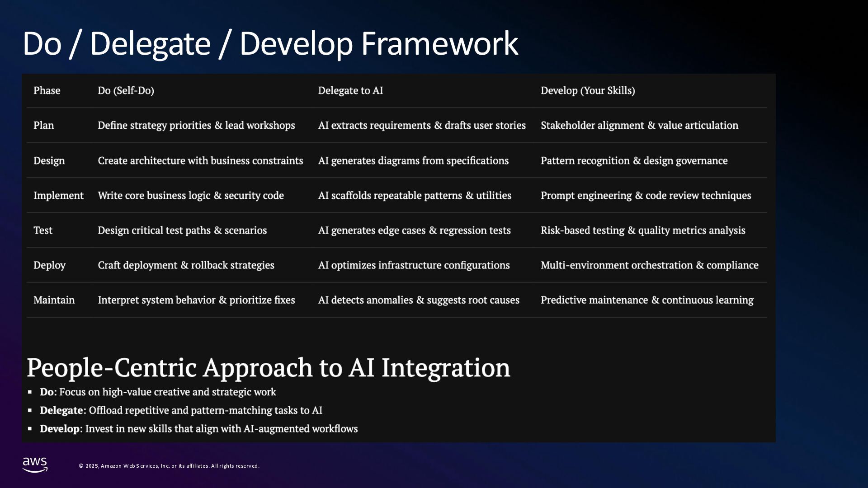The width and height of the screenshot is (868, 488).
Task: Select the Design row label
Action: [x=49, y=160]
